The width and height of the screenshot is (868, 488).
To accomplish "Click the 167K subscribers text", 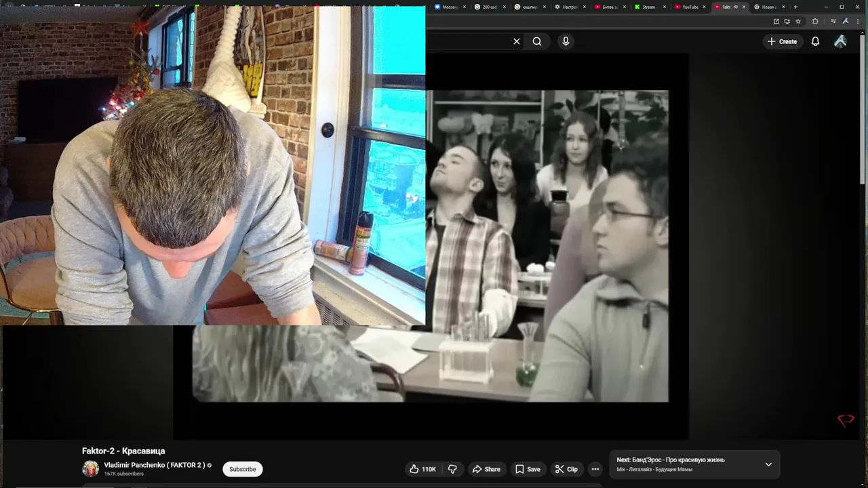I will 123,474.
